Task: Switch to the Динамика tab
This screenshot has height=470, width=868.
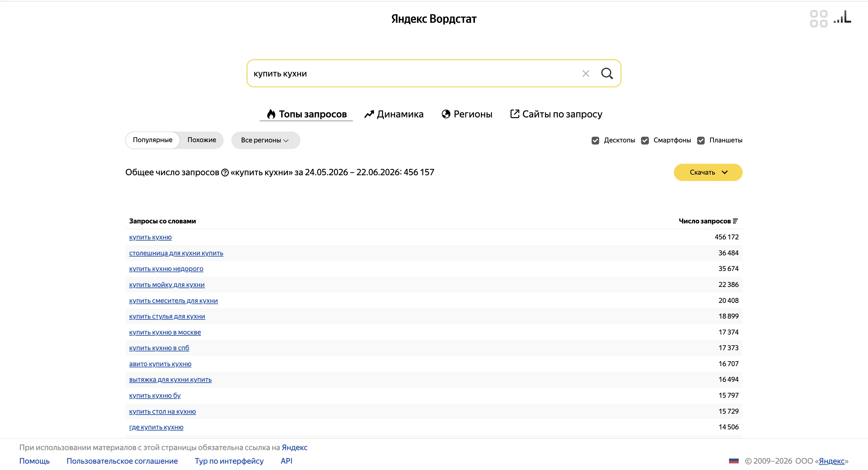Action: coord(394,114)
